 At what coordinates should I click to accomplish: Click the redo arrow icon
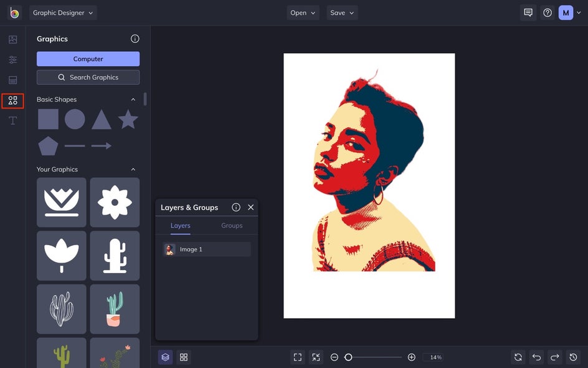pos(554,357)
